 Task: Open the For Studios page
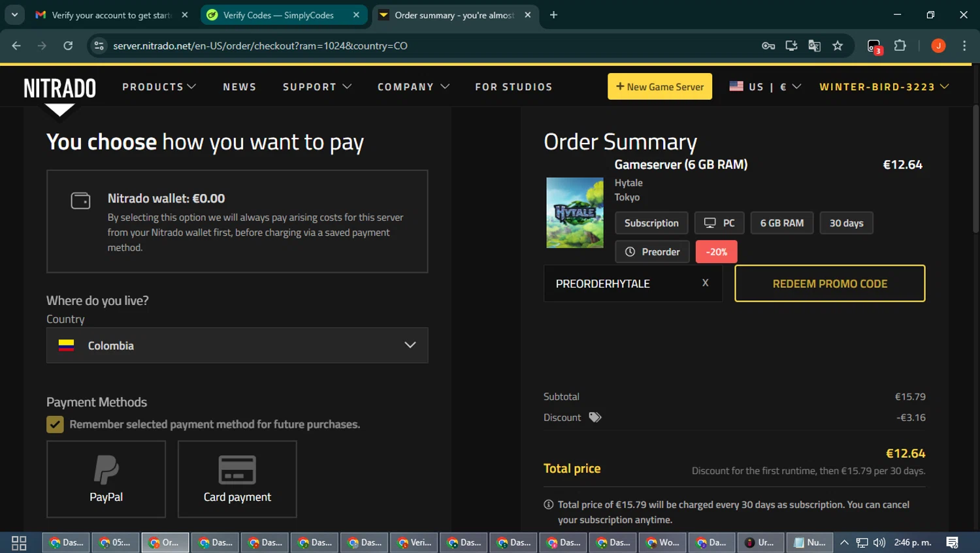[514, 87]
